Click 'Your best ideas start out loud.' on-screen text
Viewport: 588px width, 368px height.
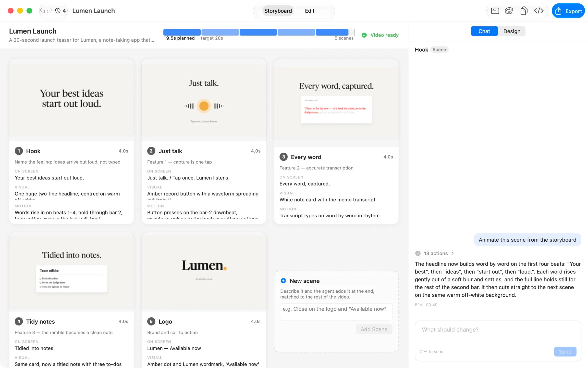click(49, 178)
